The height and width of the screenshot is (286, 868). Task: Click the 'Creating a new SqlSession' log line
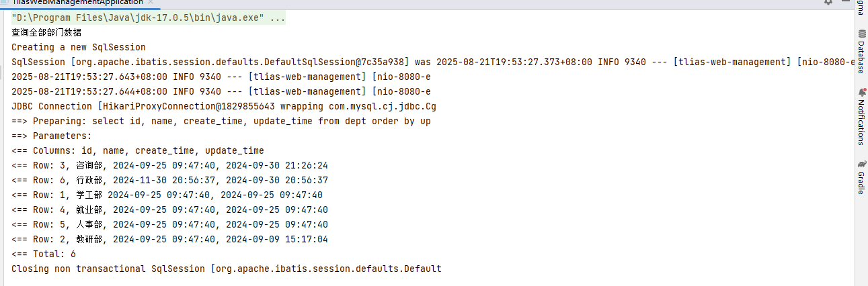coord(78,48)
